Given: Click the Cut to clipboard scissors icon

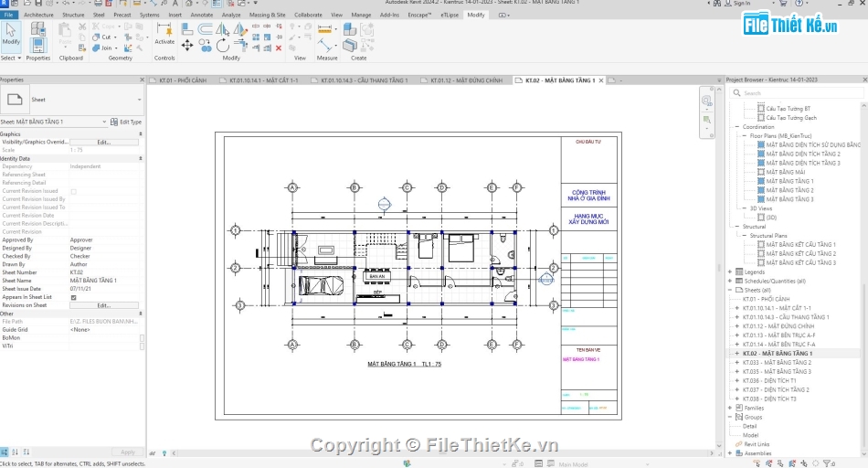Looking at the screenshot, I should (x=82, y=26).
